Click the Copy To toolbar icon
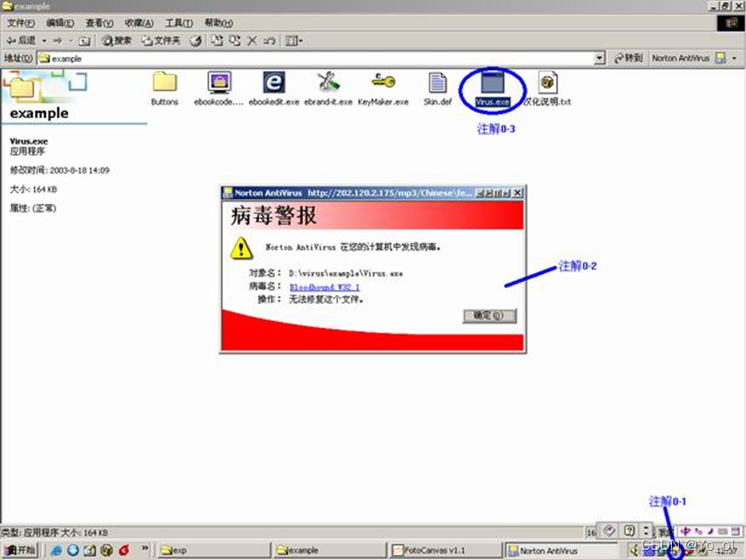Screen dimensions: 746x560 235,40
